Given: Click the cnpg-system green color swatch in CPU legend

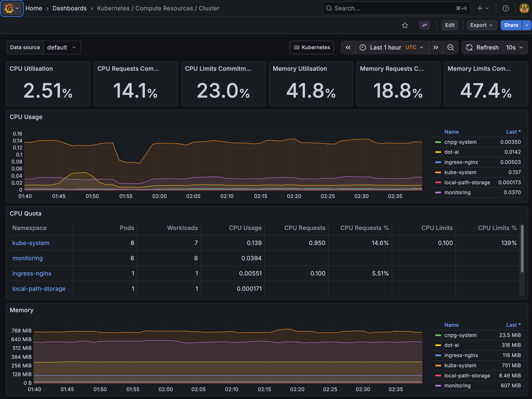Looking at the screenshot, I should tap(438, 142).
